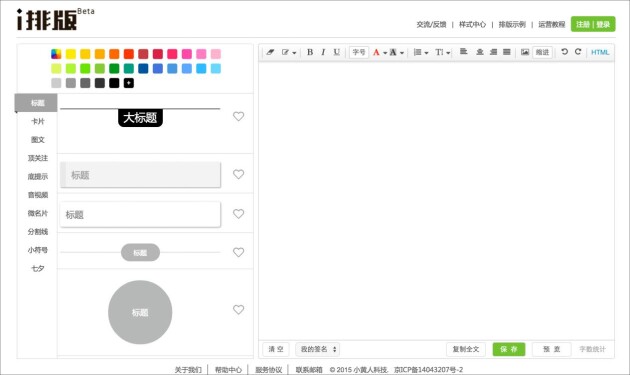The height and width of the screenshot is (375, 630).
Task: Favorite the white-box 标题 style heart
Action: tap(238, 213)
